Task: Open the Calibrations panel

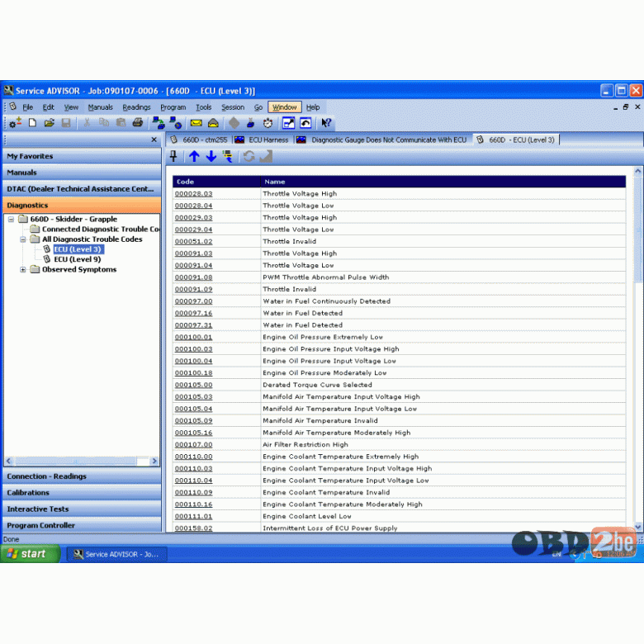Action: pyautogui.click(x=82, y=493)
